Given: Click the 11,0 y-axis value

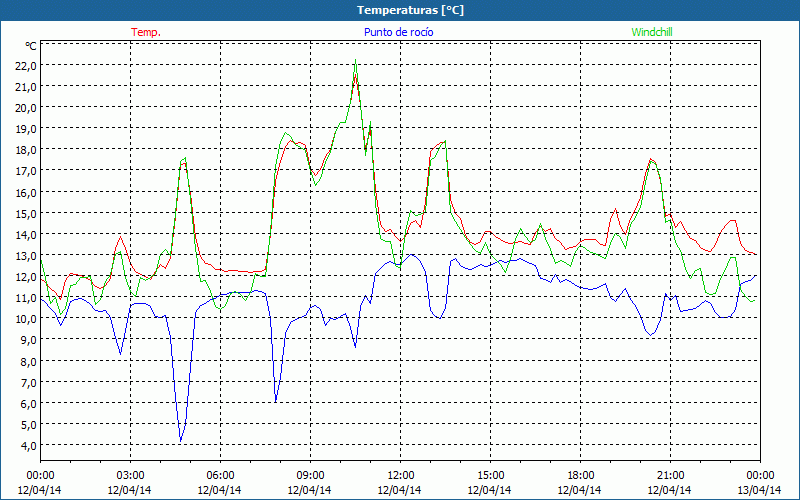Looking at the screenshot, I should click(x=26, y=298).
